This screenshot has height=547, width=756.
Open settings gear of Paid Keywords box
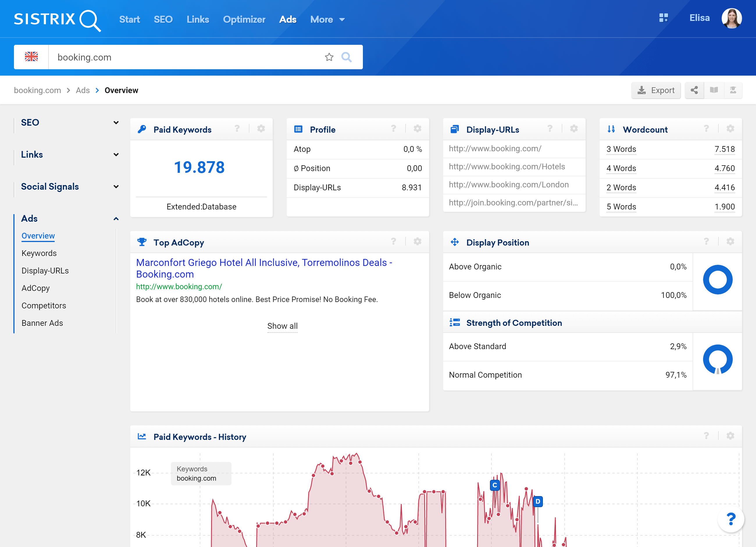pos(261,129)
